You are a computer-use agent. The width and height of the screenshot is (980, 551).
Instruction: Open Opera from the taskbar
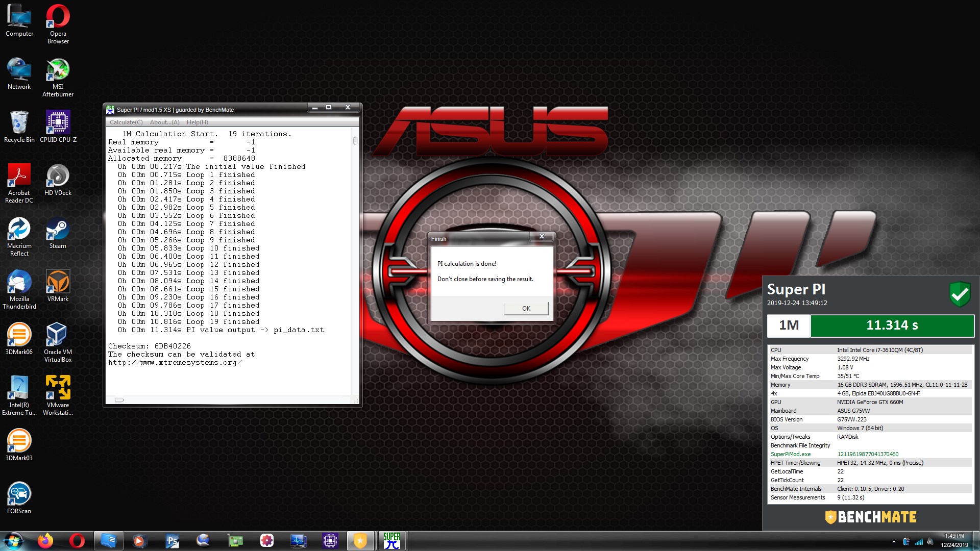point(77,541)
